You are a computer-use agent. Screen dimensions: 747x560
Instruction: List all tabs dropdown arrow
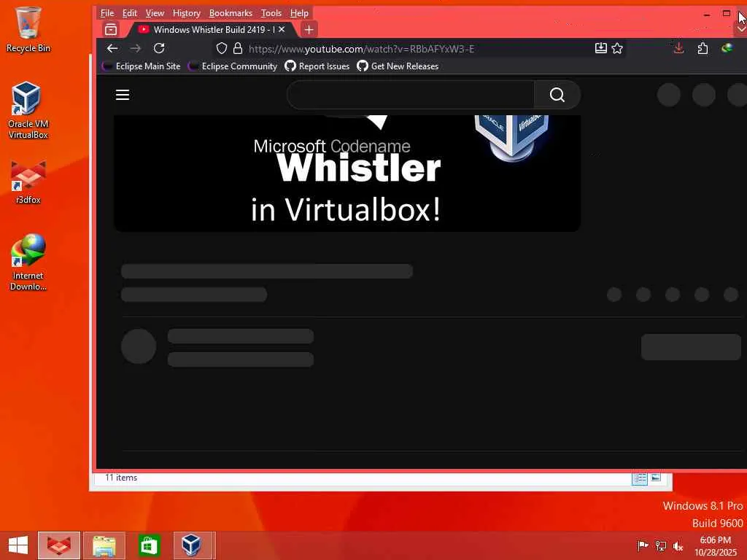pyautogui.click(x=741, y=29)
